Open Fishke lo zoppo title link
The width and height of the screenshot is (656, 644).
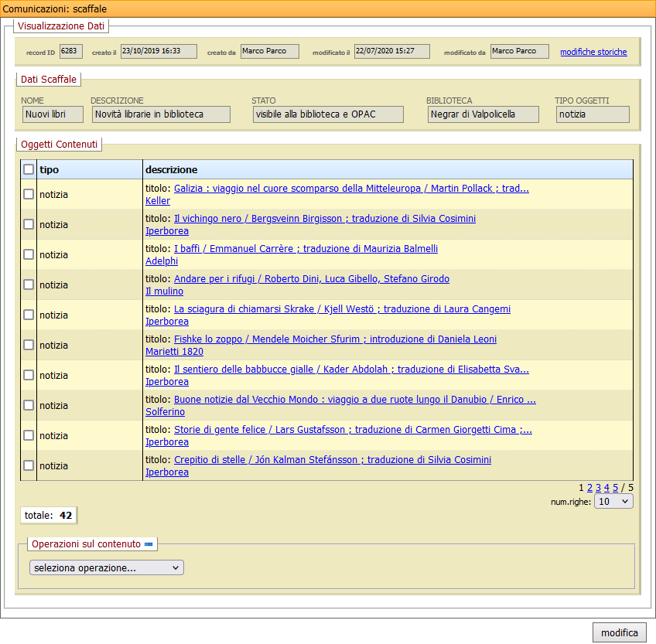(x=335, y=339)
